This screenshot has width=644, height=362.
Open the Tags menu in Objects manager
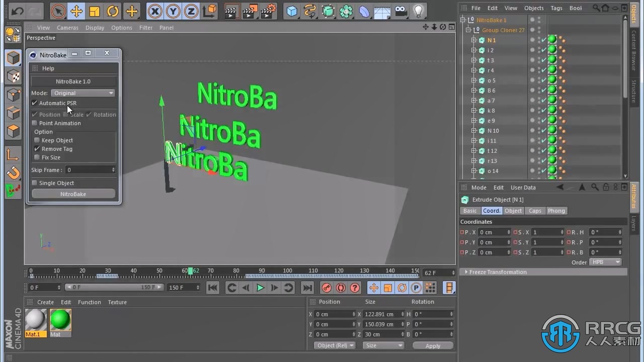click(556, 8)
